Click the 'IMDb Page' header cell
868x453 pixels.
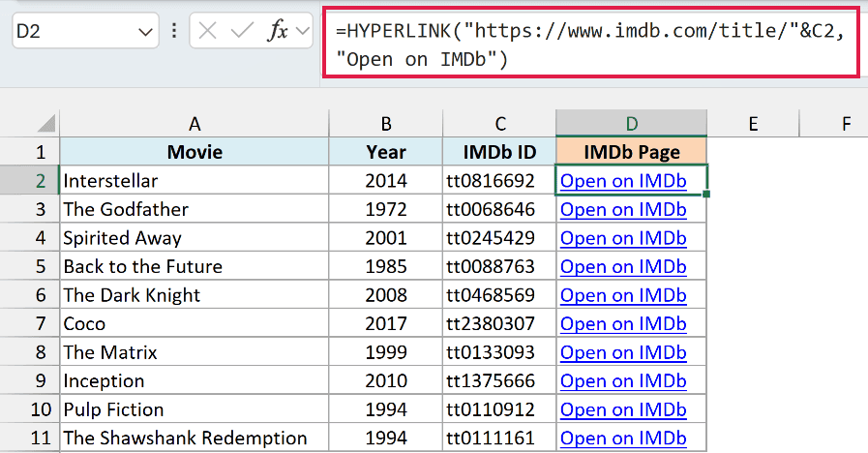pyautogui.click(x=632, y=152)
